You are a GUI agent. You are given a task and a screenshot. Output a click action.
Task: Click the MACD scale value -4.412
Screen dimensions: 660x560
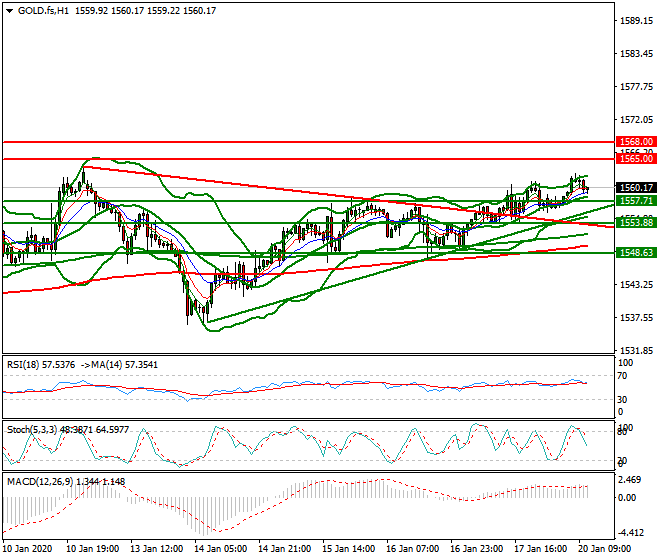[x=630, y=533]
